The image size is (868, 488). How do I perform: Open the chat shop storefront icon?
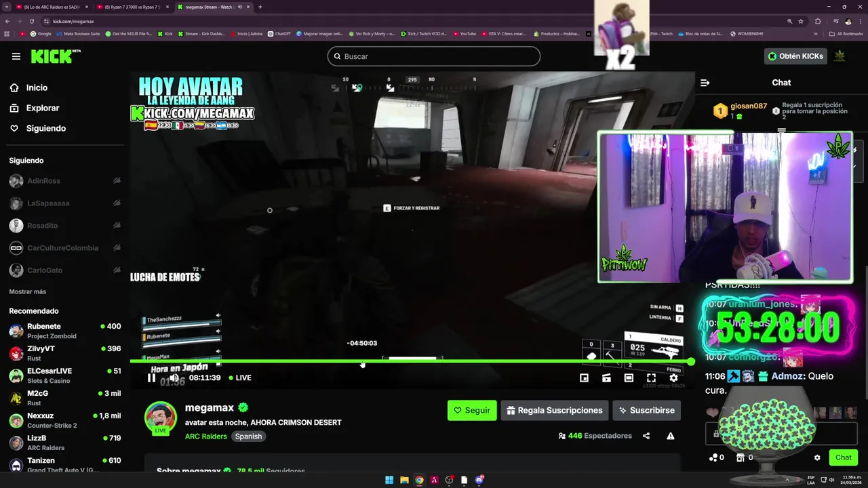741,457
